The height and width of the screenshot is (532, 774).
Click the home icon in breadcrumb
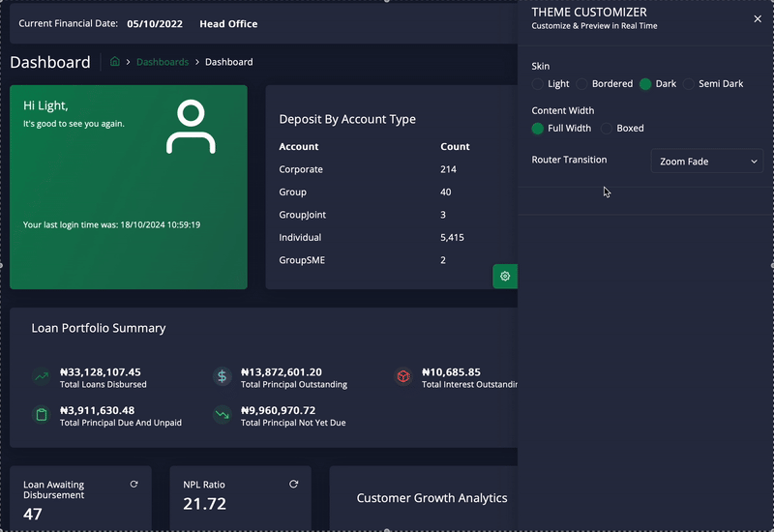[115, 62]
